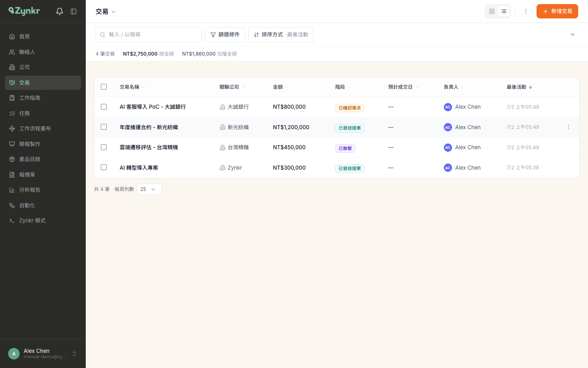Click the user avatar at sidebar bottom

point(14,354)
